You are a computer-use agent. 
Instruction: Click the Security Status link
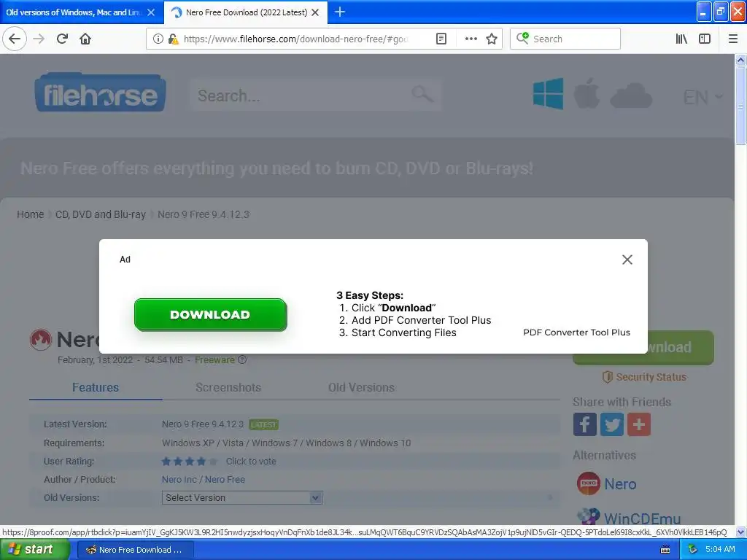click(645, 377)
